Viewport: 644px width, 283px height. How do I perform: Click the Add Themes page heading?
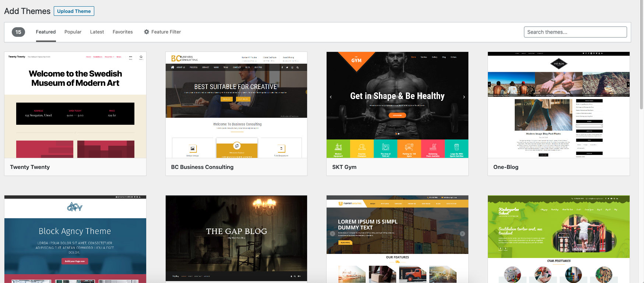click(x=27, y=11)
